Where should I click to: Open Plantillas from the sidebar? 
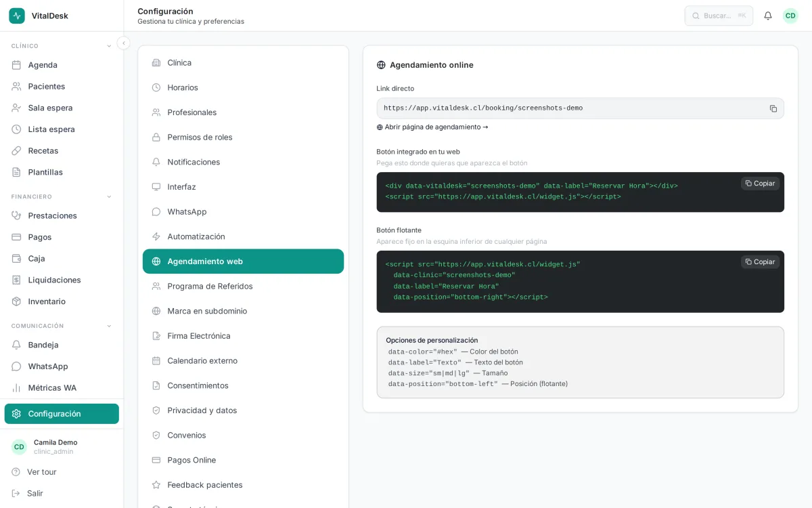pos(62,172)
